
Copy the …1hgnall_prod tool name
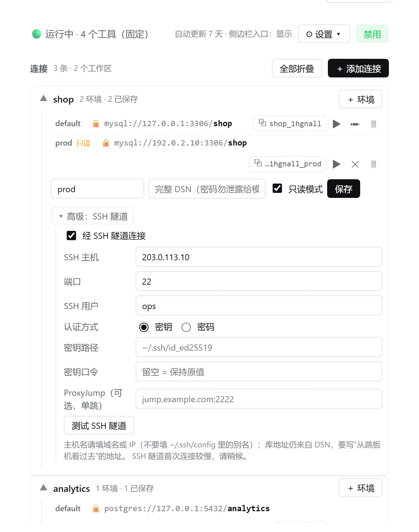point(288,164)
